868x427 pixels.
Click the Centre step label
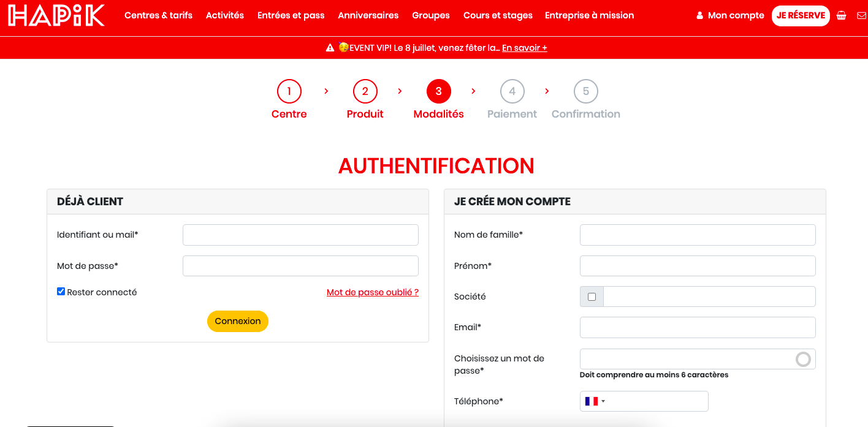[x=289, y=114]
